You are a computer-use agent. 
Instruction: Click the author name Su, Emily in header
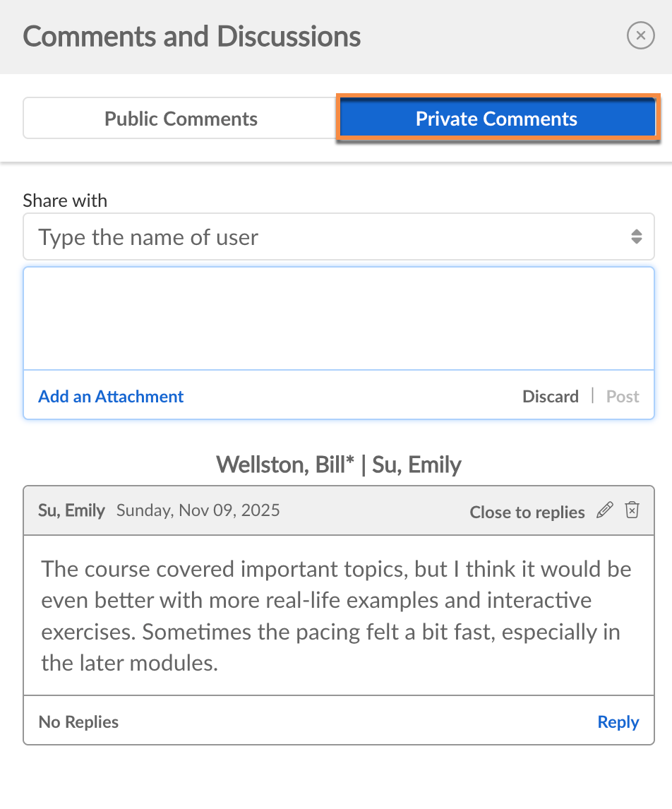tap(71, 510)
